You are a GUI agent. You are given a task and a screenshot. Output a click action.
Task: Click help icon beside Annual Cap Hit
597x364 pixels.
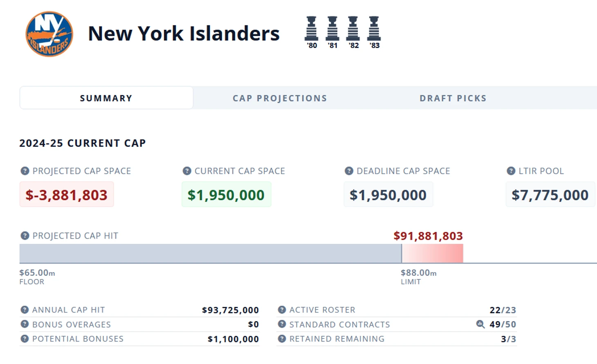(x=25, y=310)
